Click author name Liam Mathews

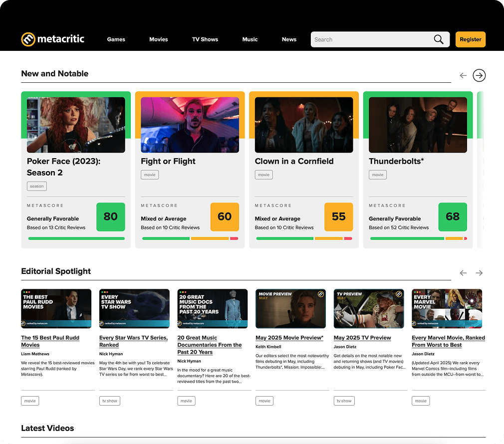[35, 354]
